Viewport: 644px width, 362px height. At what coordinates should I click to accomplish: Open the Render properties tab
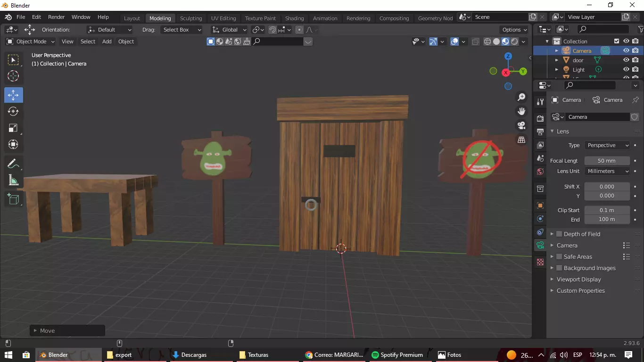point(540,118)
